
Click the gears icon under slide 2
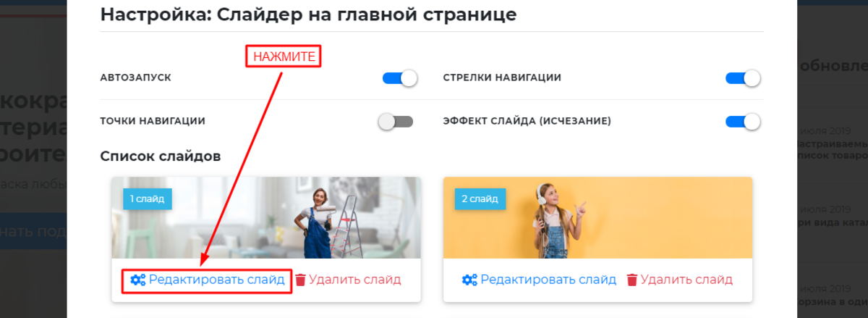click(469, 280)
